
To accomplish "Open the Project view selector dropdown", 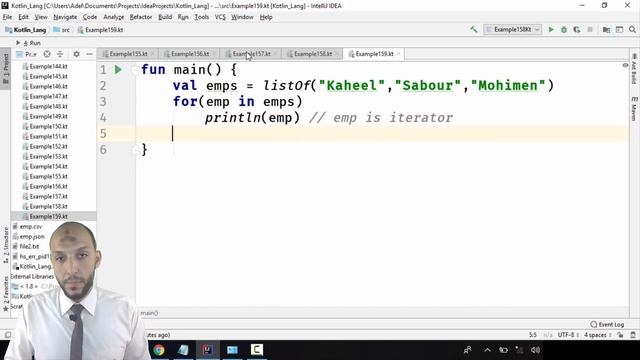I will (27, 54).
